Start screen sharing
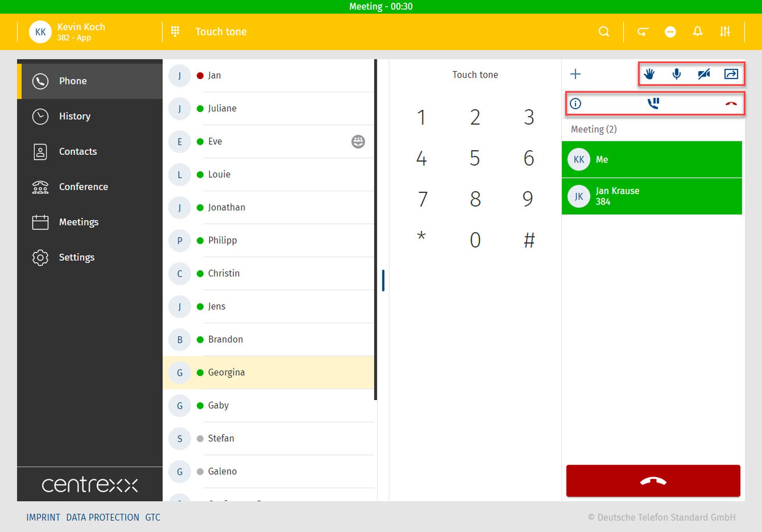762x532 pixels. point(731,74)
